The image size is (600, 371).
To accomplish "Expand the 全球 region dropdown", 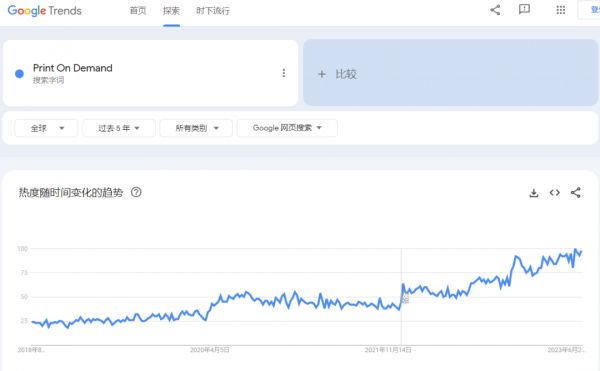I will [46, 128].
